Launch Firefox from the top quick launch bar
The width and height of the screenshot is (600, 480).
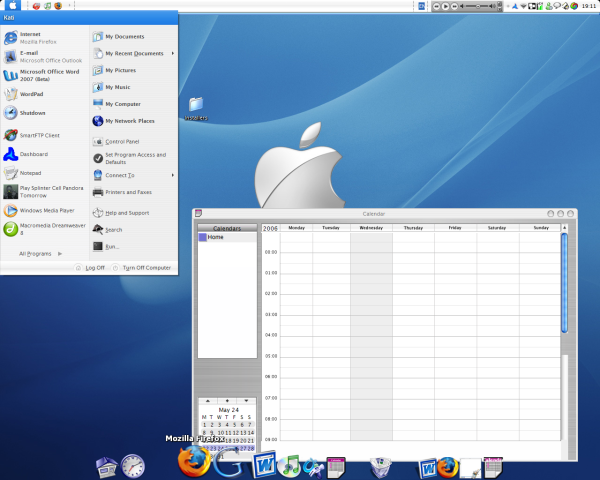click(x=58, y=6)
